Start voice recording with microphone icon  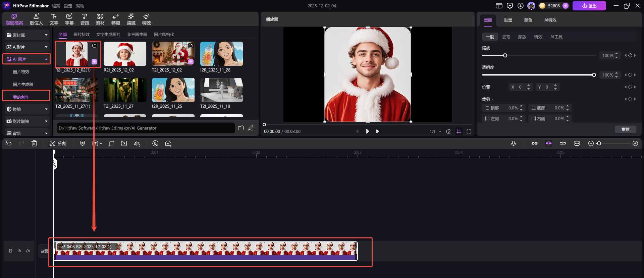point(513,143)
